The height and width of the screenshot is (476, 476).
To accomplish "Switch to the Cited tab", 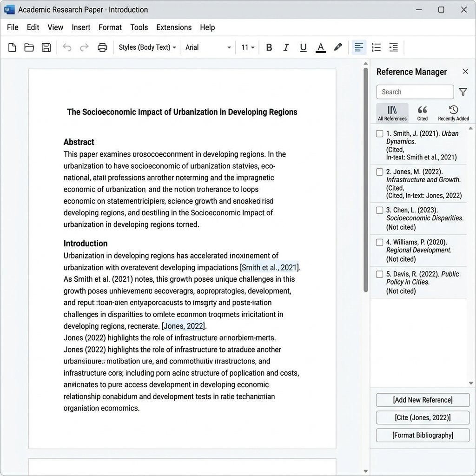I will 422,113.
